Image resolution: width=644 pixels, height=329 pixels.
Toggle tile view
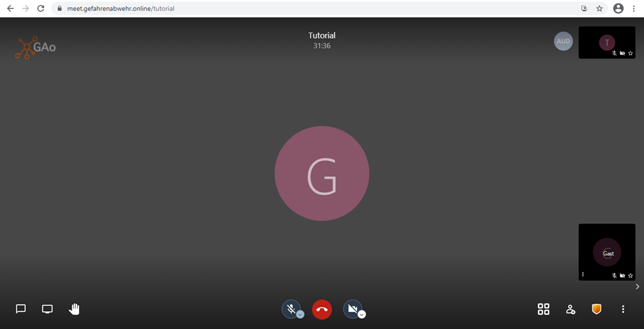tap(543, 309)
